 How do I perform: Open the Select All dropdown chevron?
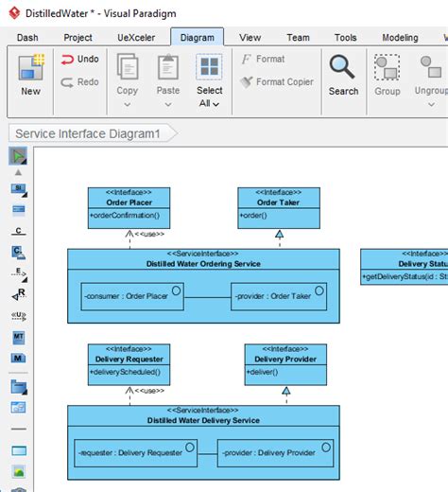click(215, 104)
